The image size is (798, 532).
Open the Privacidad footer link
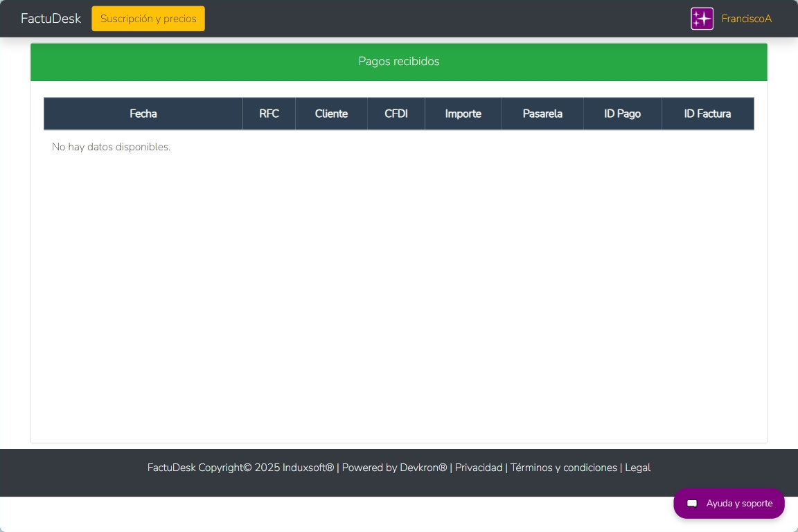tap(479, 468)
